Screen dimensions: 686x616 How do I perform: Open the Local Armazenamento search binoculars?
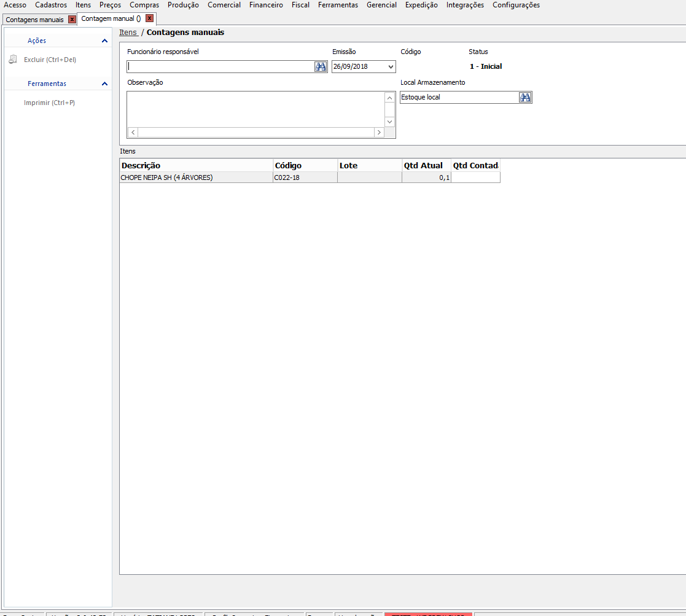[525, 97]
